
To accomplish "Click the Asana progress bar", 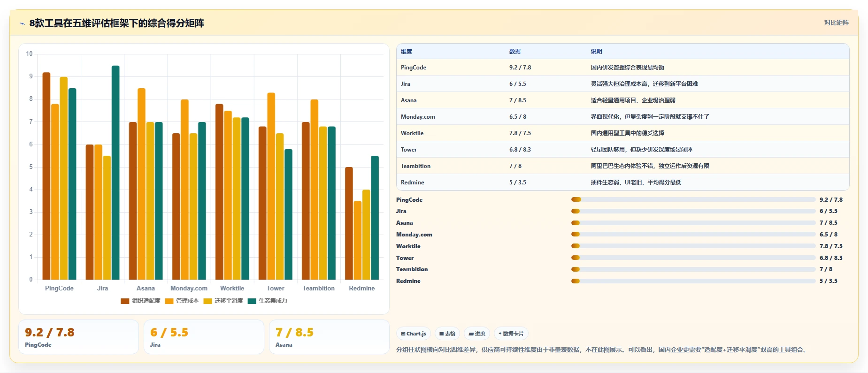I will [x=693, y=223].
